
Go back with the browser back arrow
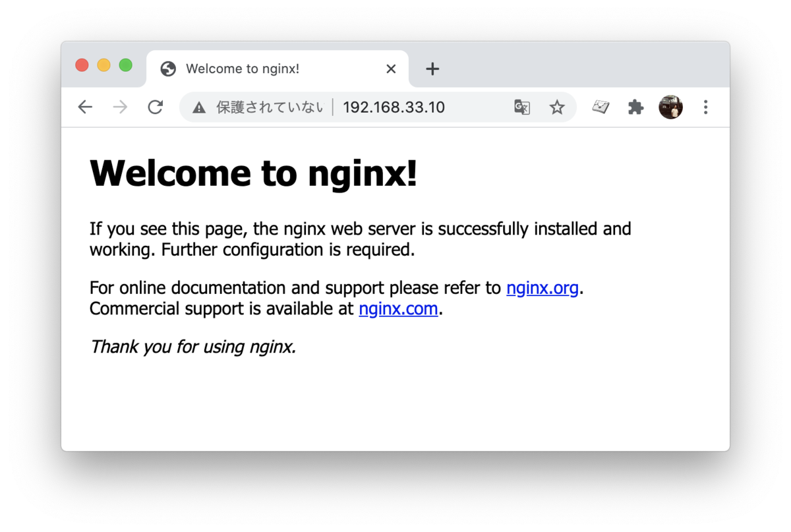coord(85,107)
